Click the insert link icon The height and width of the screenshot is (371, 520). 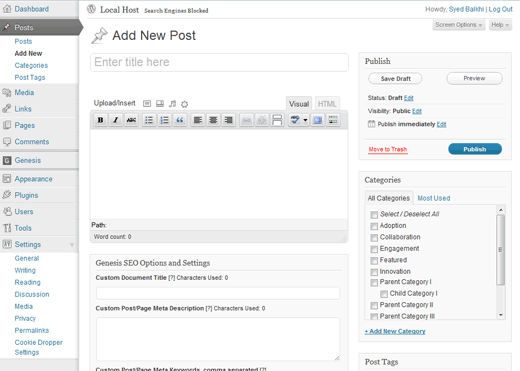pos(246,120)
